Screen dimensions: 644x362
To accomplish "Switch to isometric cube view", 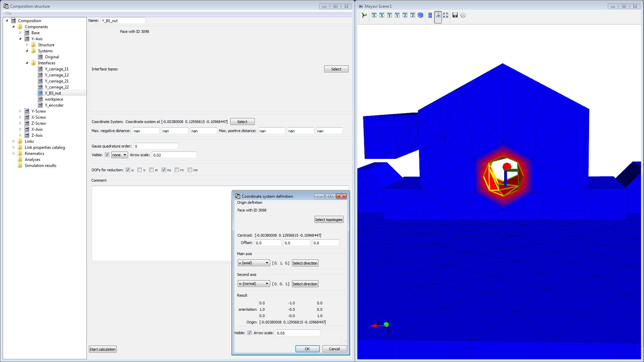I will (x=420, y=15).
